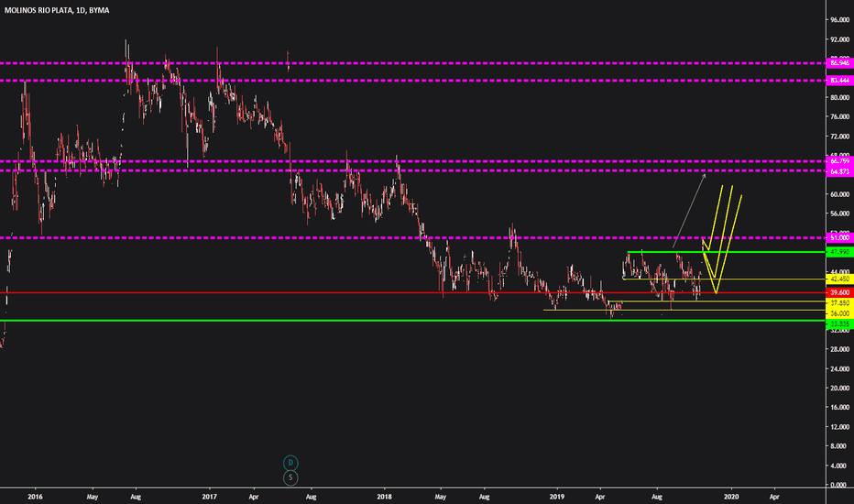Click the 0.000 tick on price scale
The image size is (854, 504).
pos(840,485)
